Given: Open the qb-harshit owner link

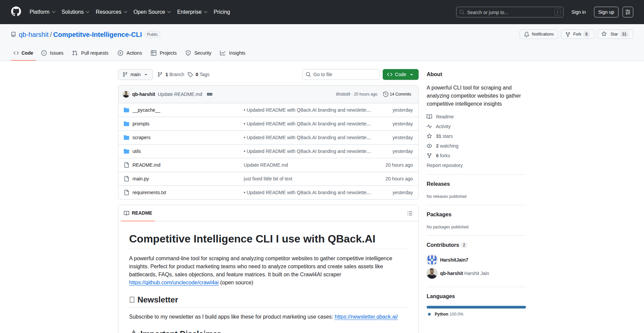Looking at the screenshot, I should coord(34,35).
